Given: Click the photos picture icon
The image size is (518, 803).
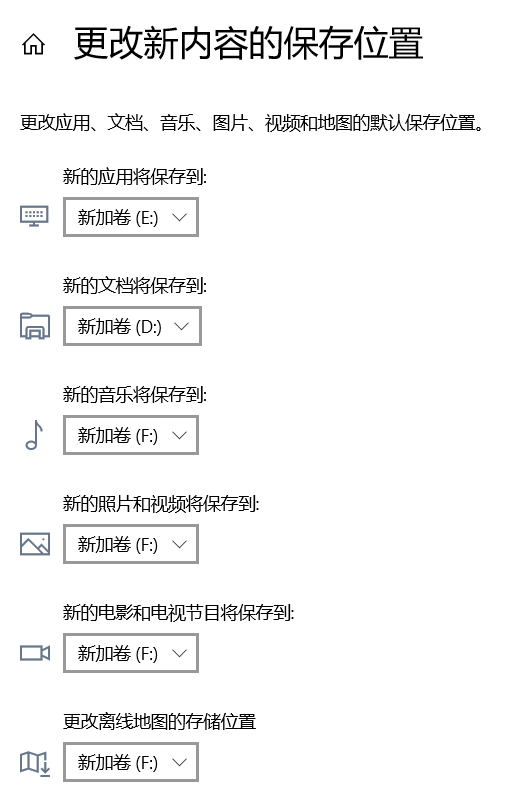Looking at the screenshot, I should pos(35,544).
